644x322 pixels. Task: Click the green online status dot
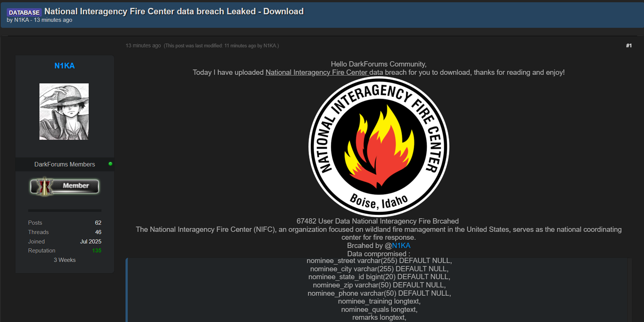point(110,164)
